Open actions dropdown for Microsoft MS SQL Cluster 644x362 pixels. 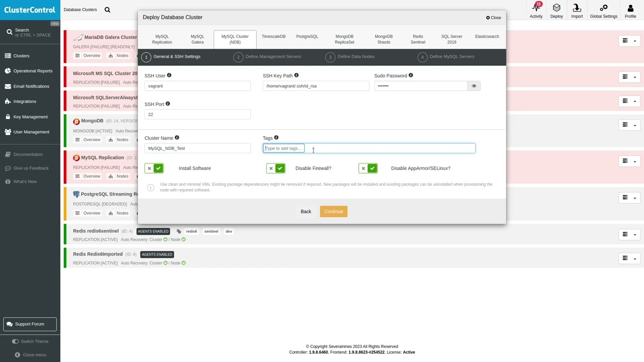[629, 77]
